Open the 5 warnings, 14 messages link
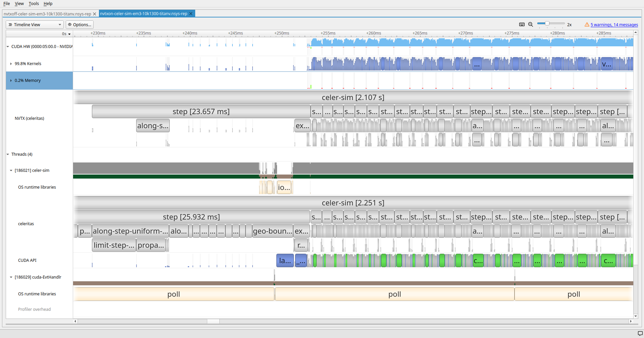 pos(614,25)
